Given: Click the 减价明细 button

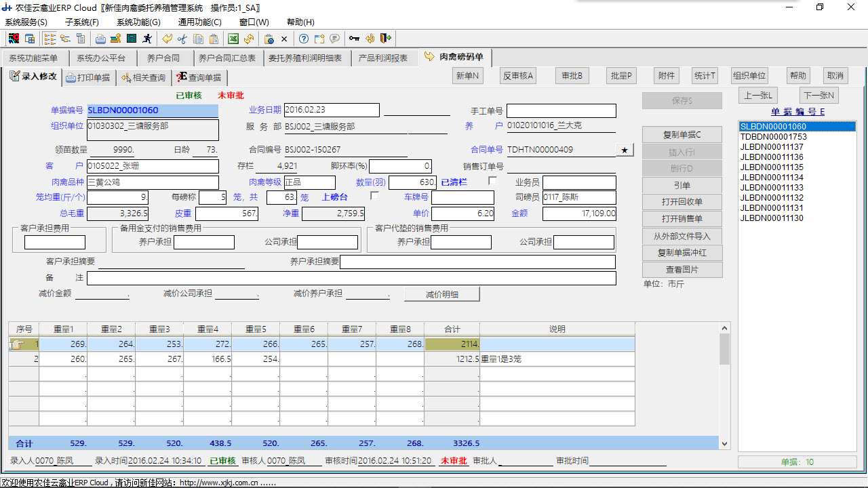Looking at the screenshot, I should tap(441, 294).
